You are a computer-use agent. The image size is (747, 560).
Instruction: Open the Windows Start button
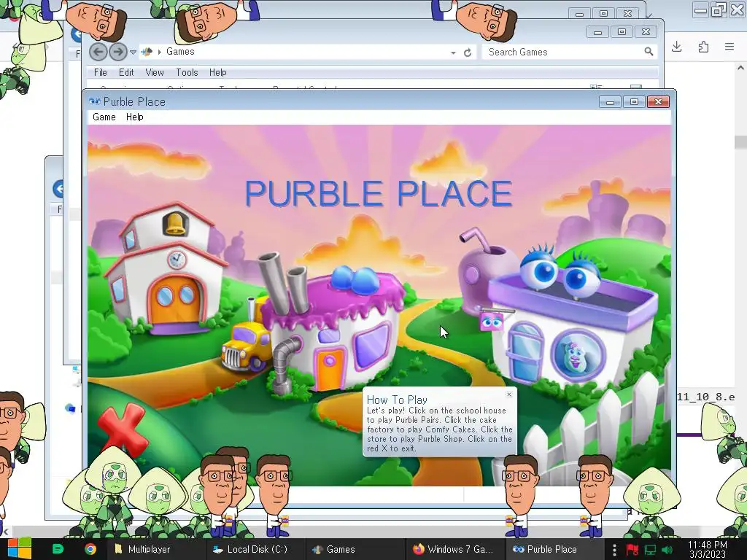20,549
